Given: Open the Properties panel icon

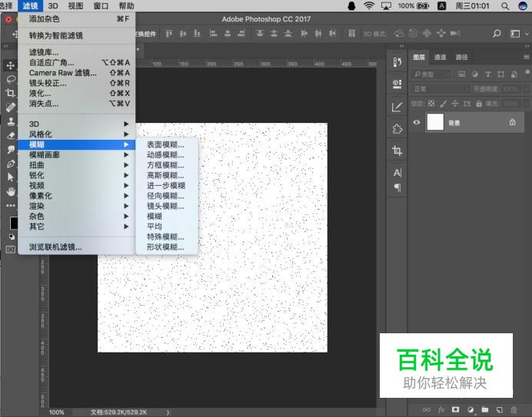Looking at the screenshot, I should click(397, 84).
